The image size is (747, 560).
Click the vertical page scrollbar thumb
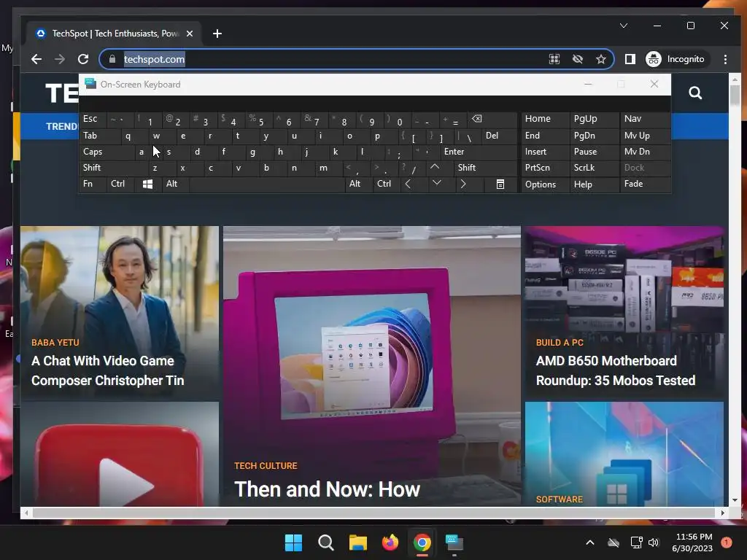[735, 96]
